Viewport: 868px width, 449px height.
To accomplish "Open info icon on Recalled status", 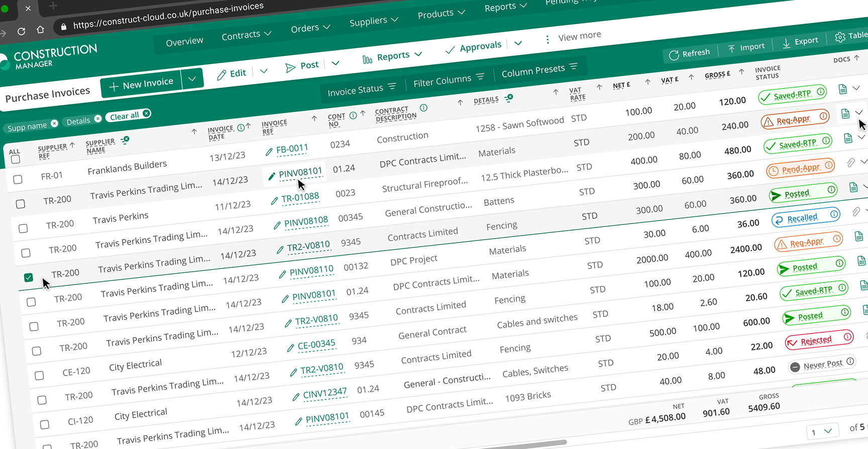I will pos(834,214).
